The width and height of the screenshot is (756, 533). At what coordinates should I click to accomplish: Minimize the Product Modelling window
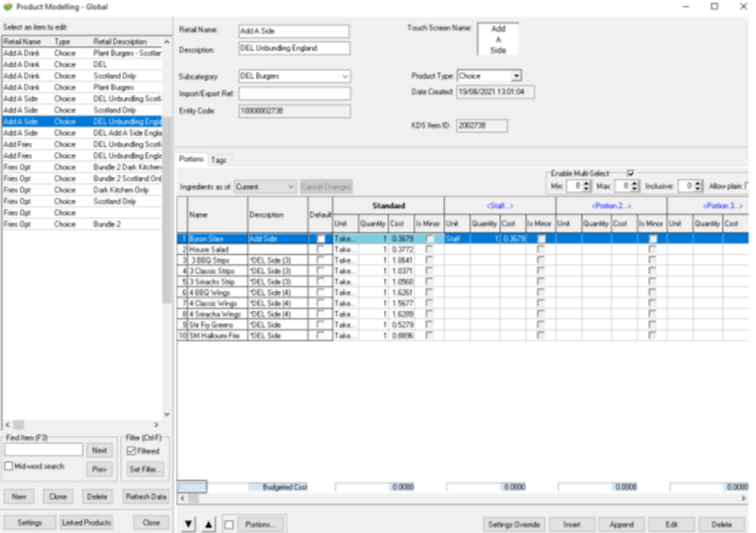tap(686, 6)
